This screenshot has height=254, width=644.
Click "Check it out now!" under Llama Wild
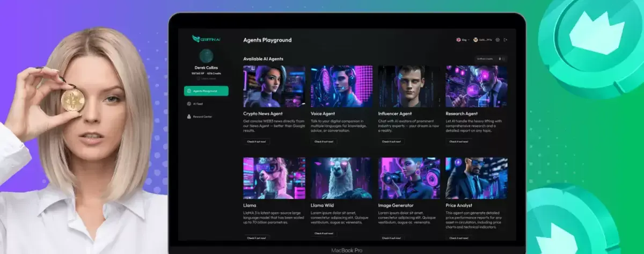pyautogui.click(x=324, y=233)
